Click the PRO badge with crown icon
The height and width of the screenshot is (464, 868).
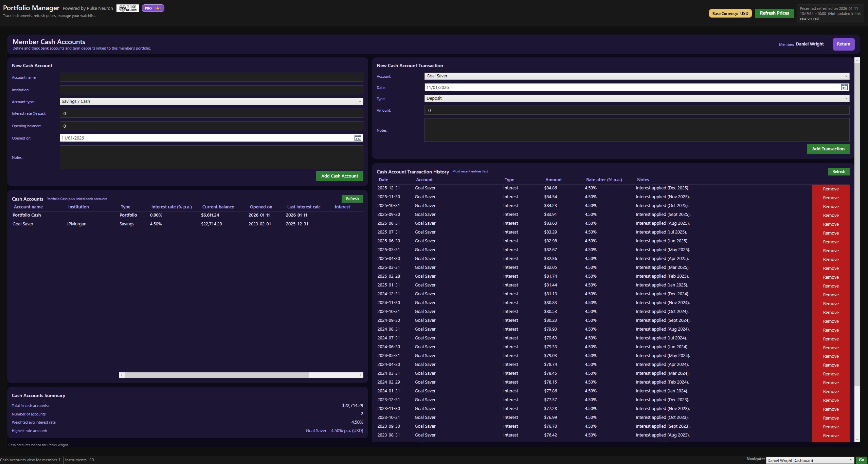pyautogui.click(x=153, y=8)
